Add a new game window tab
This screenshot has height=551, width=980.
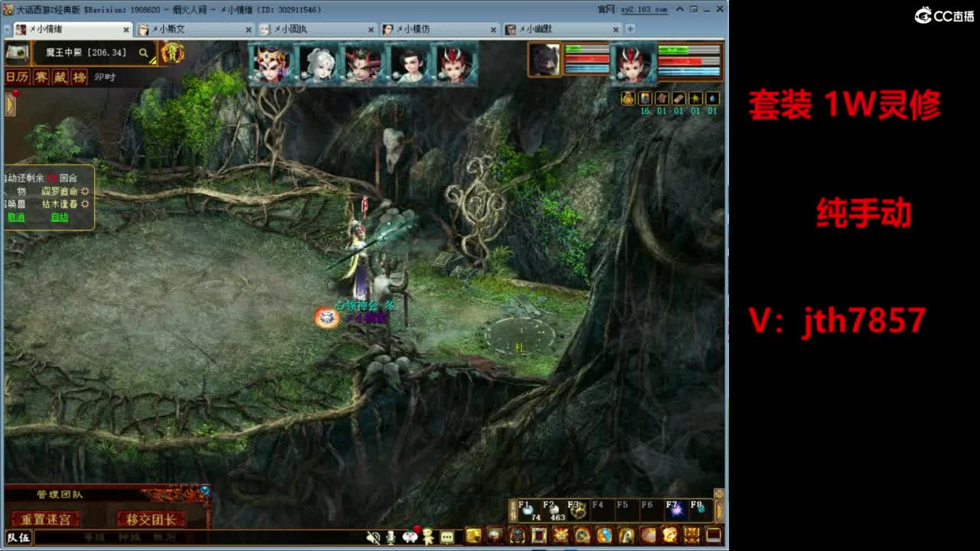tap(630, 29)
